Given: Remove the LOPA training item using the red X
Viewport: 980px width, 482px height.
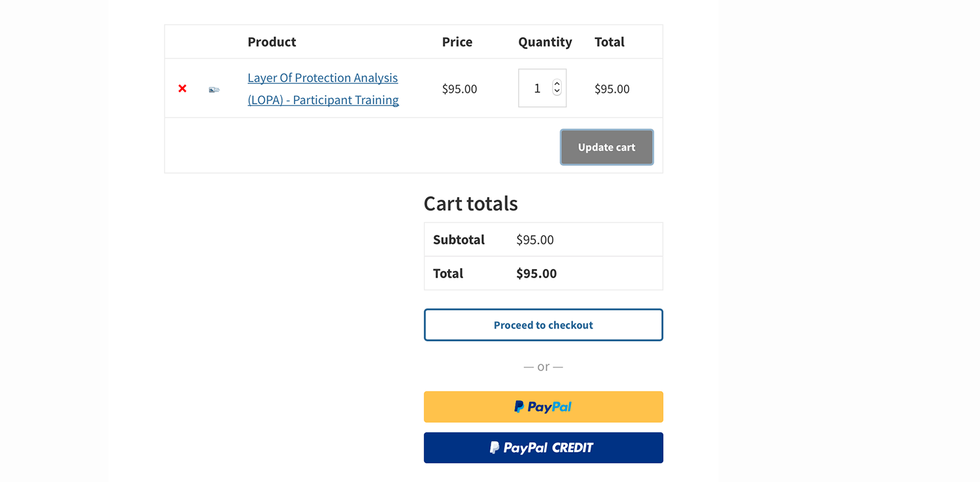Looking at the screenshot, I should (x=182, y=88).
